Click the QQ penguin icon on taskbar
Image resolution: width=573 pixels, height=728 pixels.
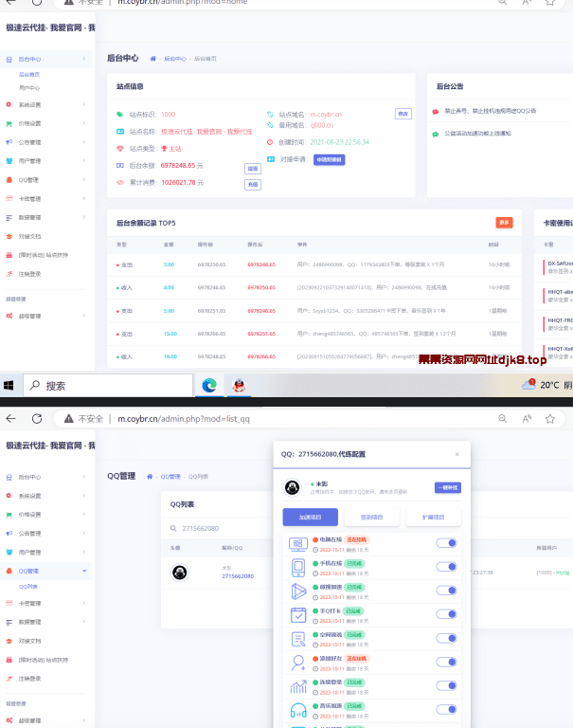click(x=239, y=386)
